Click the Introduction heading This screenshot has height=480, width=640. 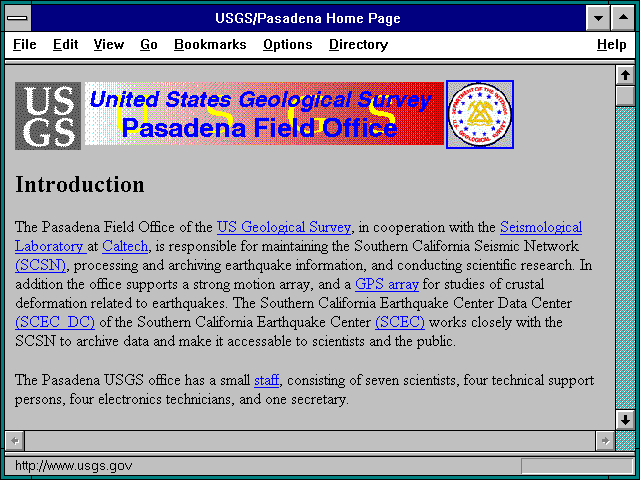coord(80,184)
